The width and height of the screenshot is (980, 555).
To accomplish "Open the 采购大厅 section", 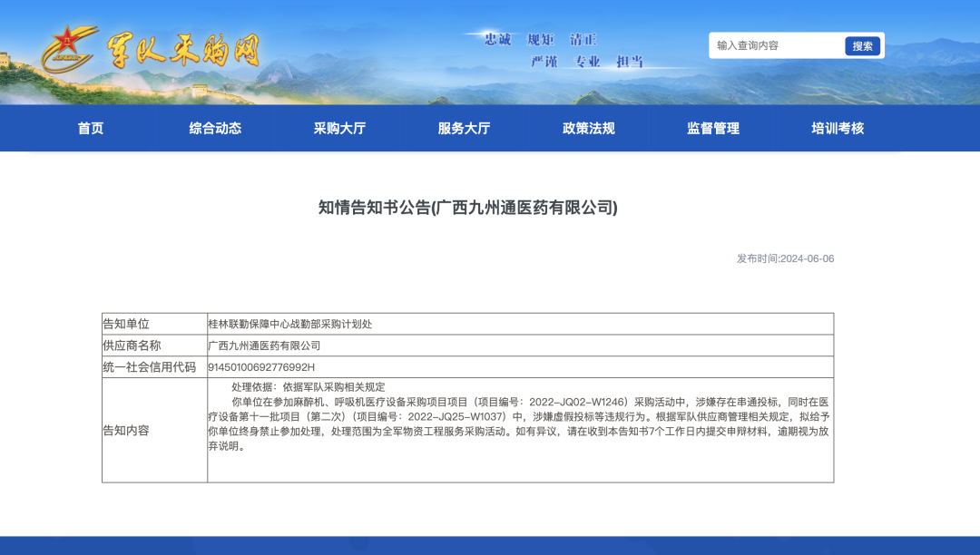I will 339,129.
